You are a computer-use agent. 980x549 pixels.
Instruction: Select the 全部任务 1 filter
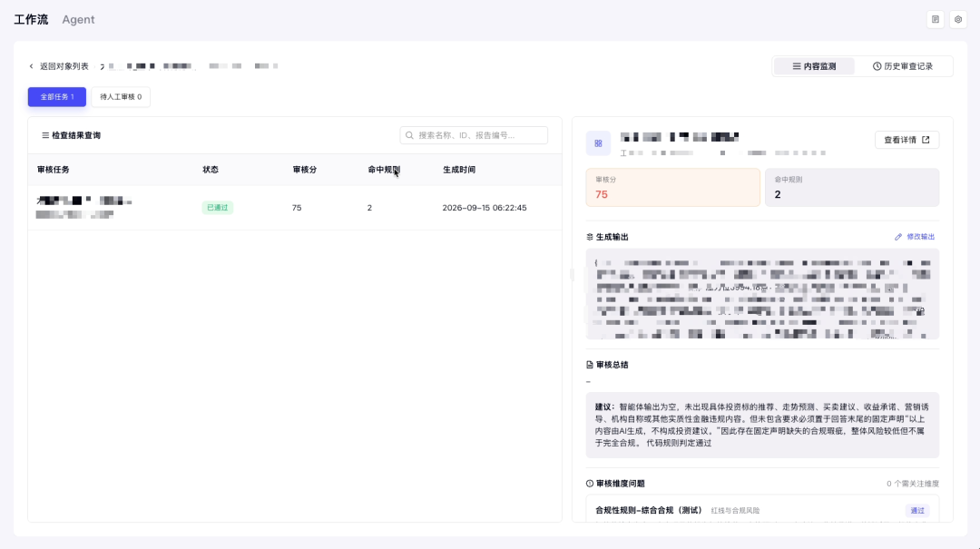(x=57, y=97)
